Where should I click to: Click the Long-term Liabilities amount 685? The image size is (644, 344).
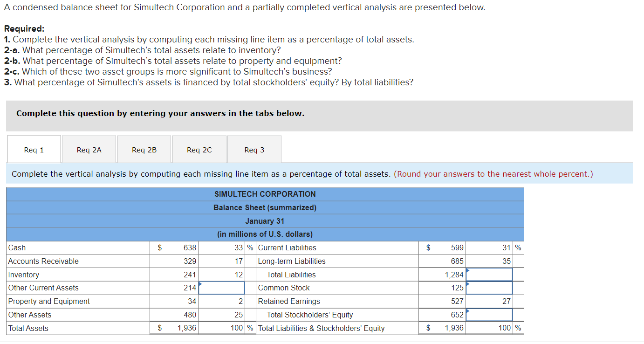(x=457, y=261)
